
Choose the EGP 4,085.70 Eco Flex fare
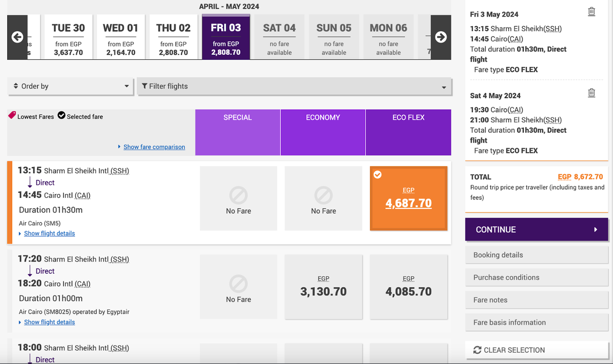[x=409, y=287]
